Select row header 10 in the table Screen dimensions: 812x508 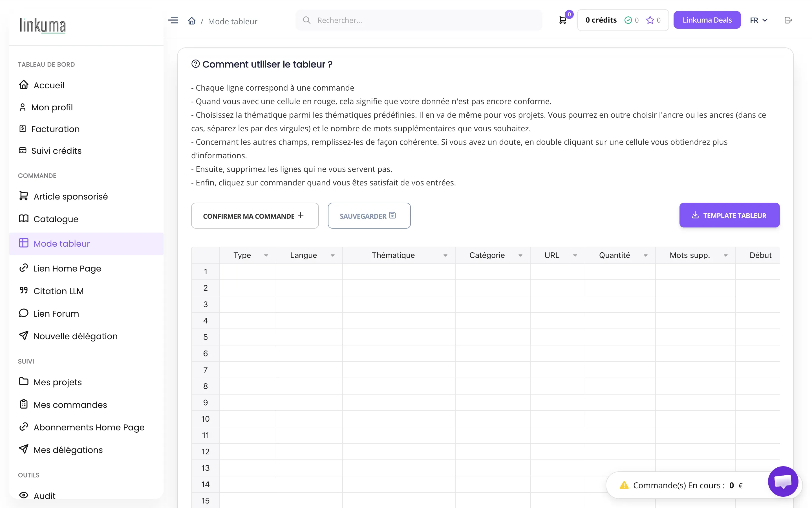(205, 419)
